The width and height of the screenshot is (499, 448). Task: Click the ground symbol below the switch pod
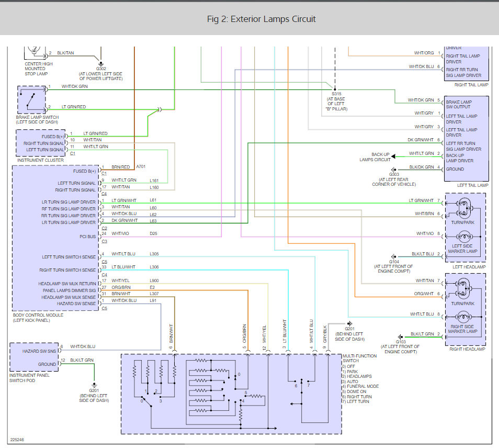[94, 385]
